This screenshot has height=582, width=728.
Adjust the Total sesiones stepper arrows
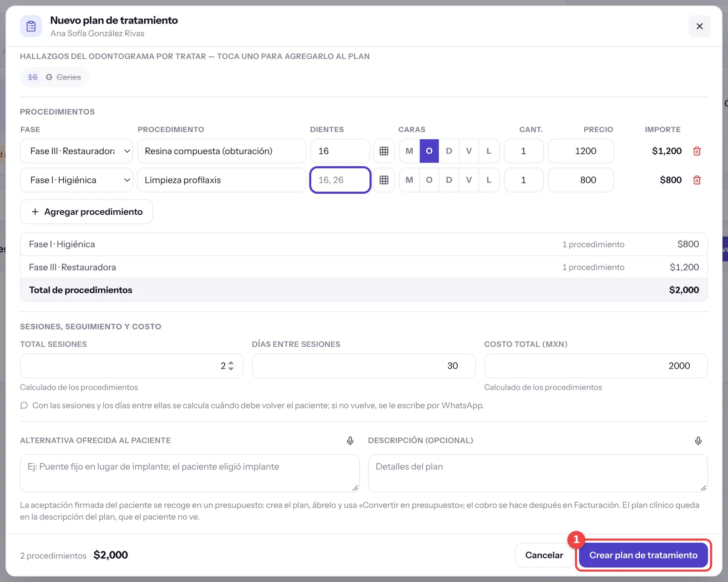[231, 366]
